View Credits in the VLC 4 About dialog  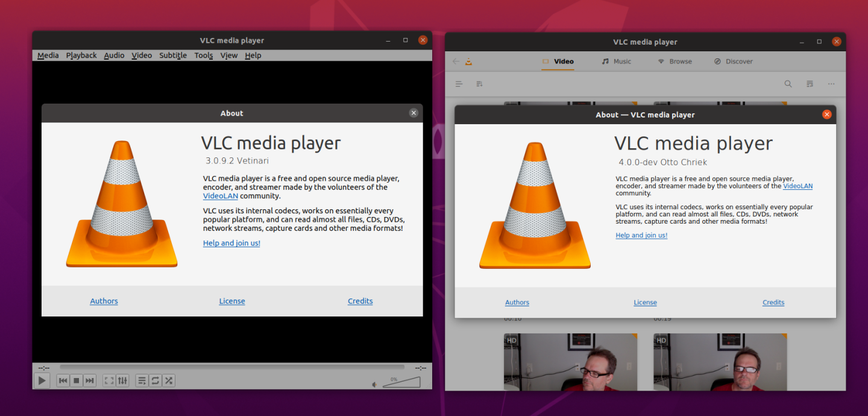[773, 302]
